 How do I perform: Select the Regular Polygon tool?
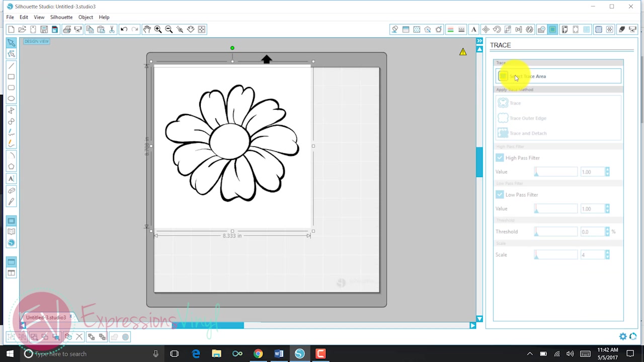[x=11, y=166]
